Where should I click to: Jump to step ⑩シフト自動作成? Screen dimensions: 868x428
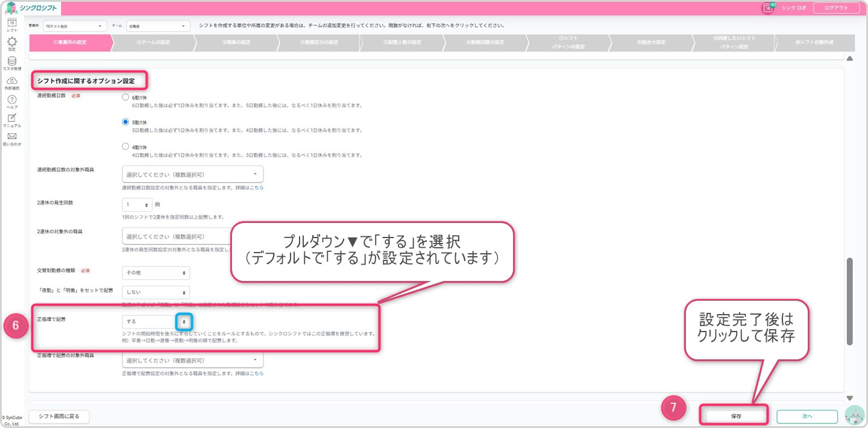(814, 42)
